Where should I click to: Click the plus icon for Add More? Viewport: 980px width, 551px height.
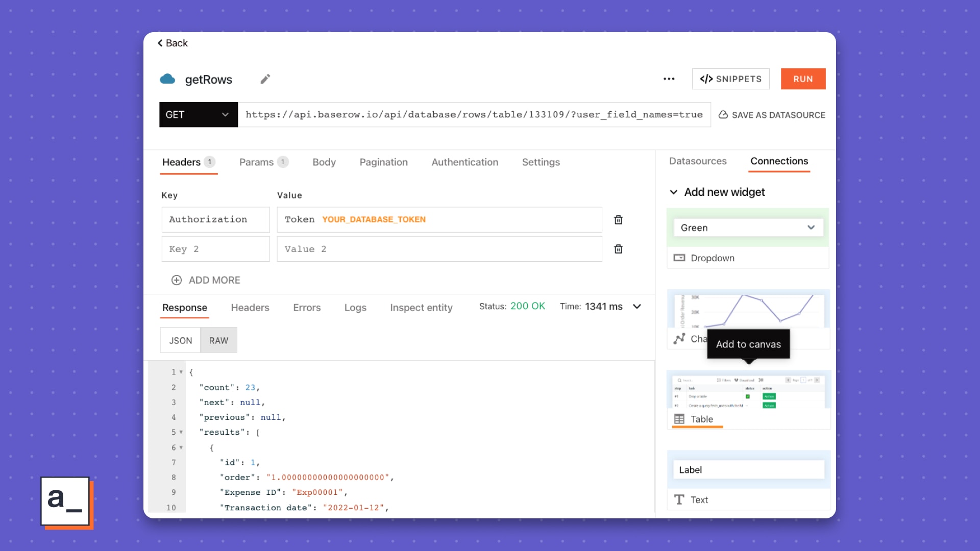pos(177,280)
